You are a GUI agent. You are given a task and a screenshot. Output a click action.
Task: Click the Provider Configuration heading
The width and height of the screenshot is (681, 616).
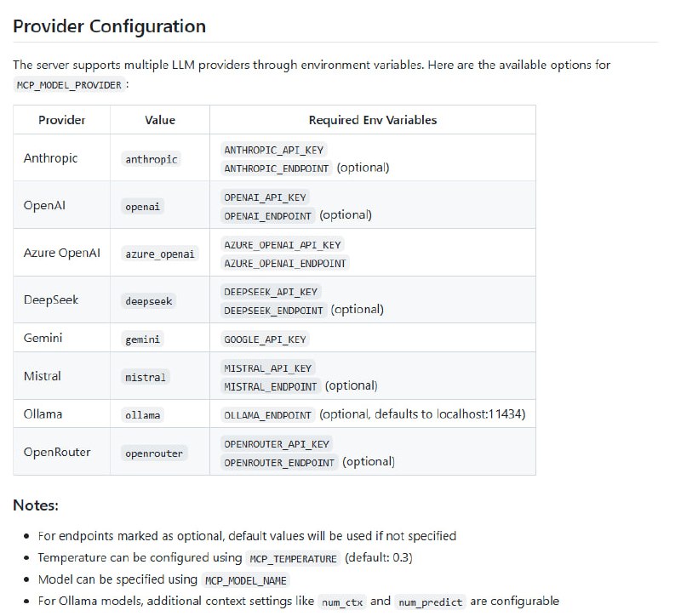coord(109,26)
